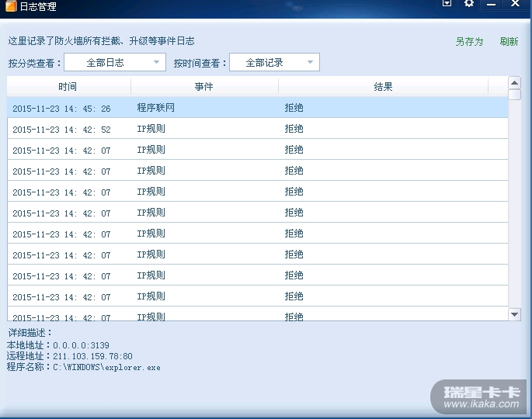The height and width of the screenshot is (419, 532).
Task: Click 拒绝 result in the 14:45:26 row
Action: coord(294,108)
